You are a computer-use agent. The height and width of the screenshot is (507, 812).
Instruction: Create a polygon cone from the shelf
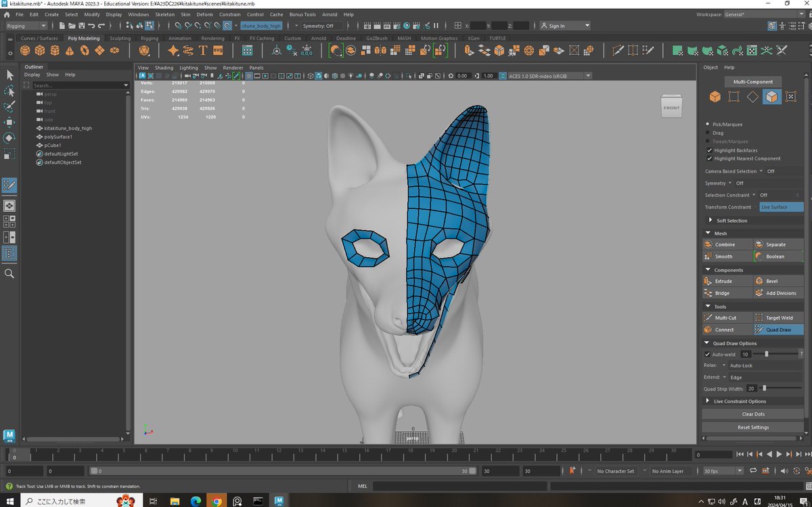tap(68, 51)
